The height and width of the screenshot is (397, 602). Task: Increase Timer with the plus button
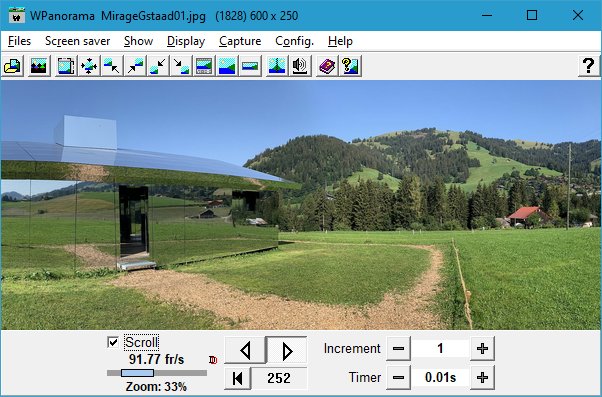482,378
